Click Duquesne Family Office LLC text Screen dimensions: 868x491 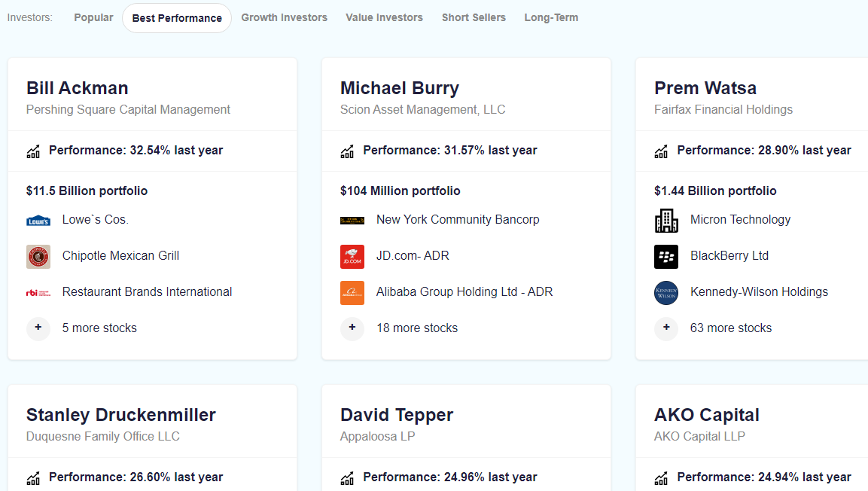(103, 436)
